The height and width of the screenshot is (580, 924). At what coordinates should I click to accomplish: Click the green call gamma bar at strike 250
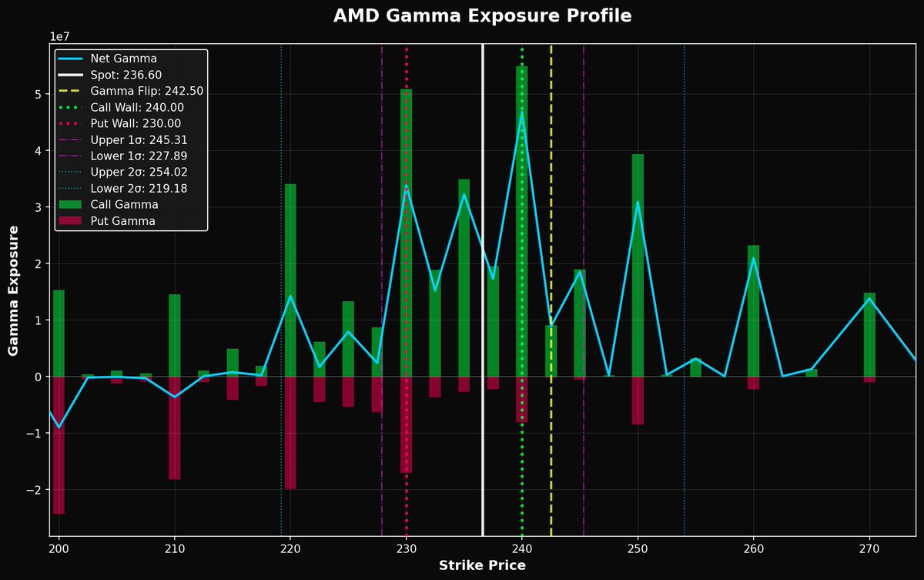point(638,266)
